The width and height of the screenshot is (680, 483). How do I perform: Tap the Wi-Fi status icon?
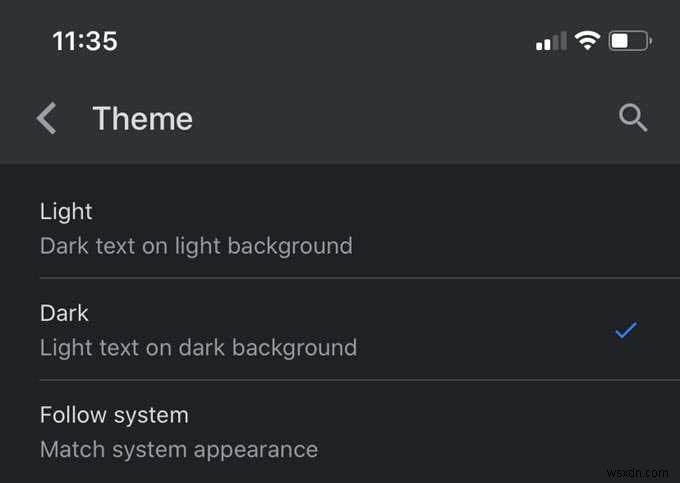[x=587, y=41]
